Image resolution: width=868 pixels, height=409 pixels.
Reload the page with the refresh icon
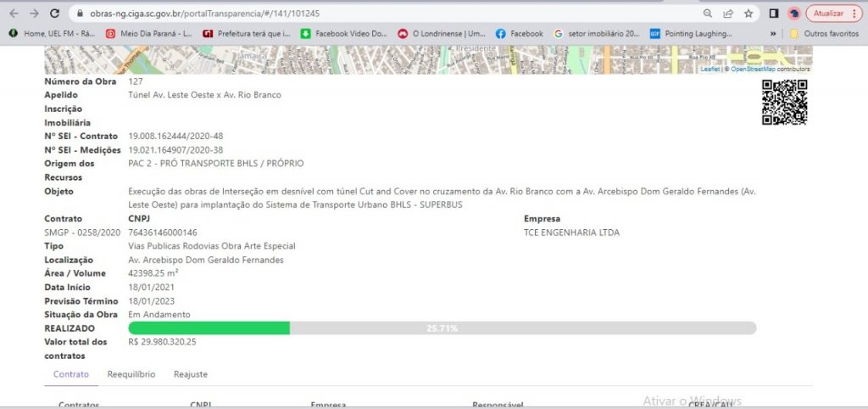click(x=54, y=14)
